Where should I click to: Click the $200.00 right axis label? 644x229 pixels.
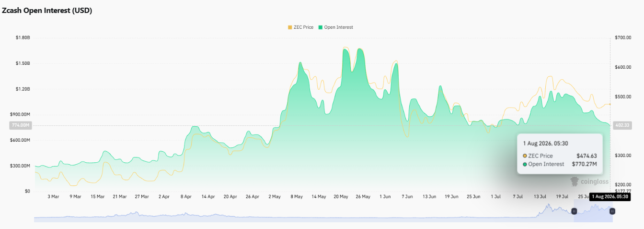point(622,185)
